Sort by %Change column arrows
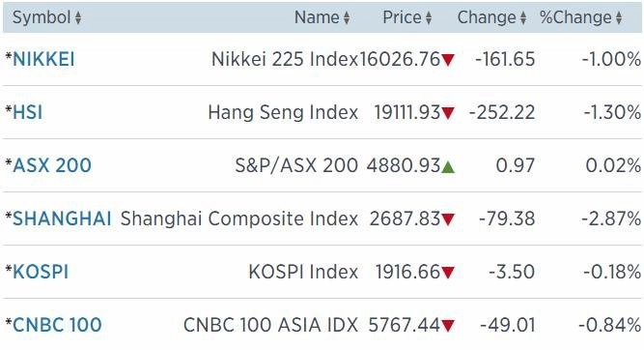The width and height of the screenshot is (644, 350). coord(619,18)
